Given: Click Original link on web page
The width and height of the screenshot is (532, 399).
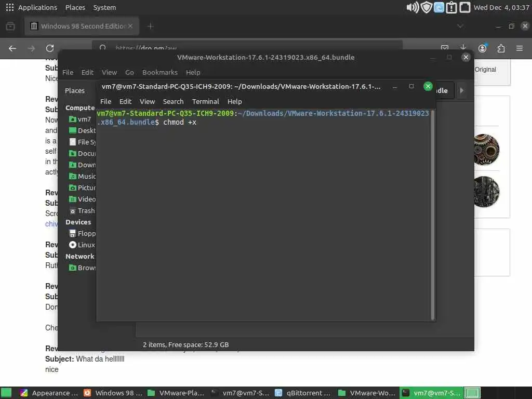Looking at the screenshot, I should (x=485, y=70).
